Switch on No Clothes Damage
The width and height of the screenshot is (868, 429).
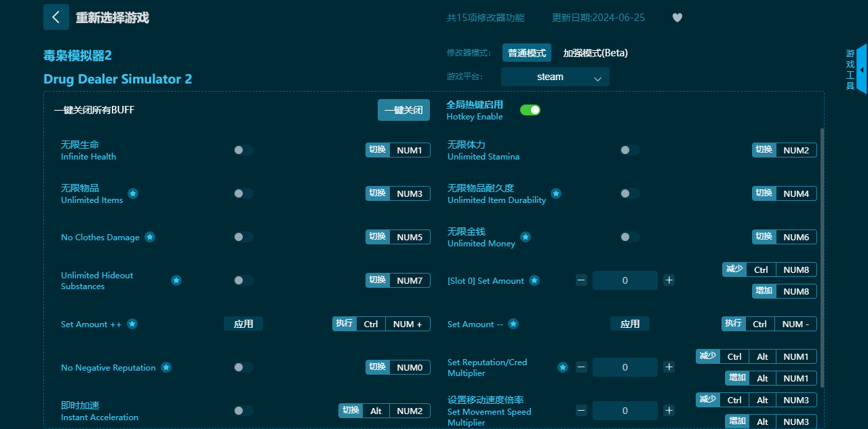(x=243, y=237)
